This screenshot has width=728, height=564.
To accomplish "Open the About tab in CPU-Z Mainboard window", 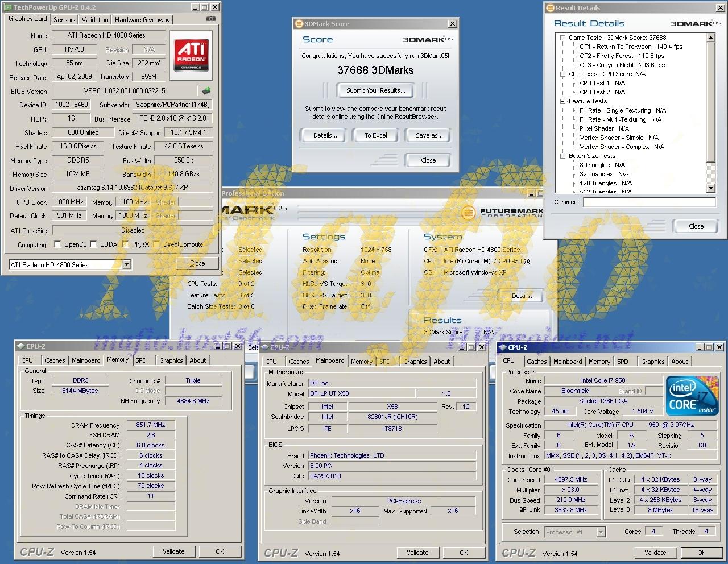I will point(442,362).
